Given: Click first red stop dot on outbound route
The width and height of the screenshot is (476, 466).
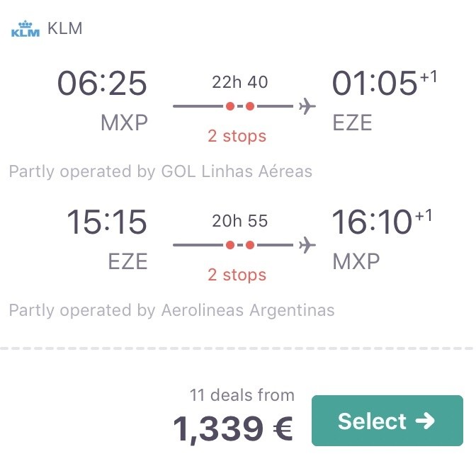Looking at the screenshot, I should tap(230, 106).
